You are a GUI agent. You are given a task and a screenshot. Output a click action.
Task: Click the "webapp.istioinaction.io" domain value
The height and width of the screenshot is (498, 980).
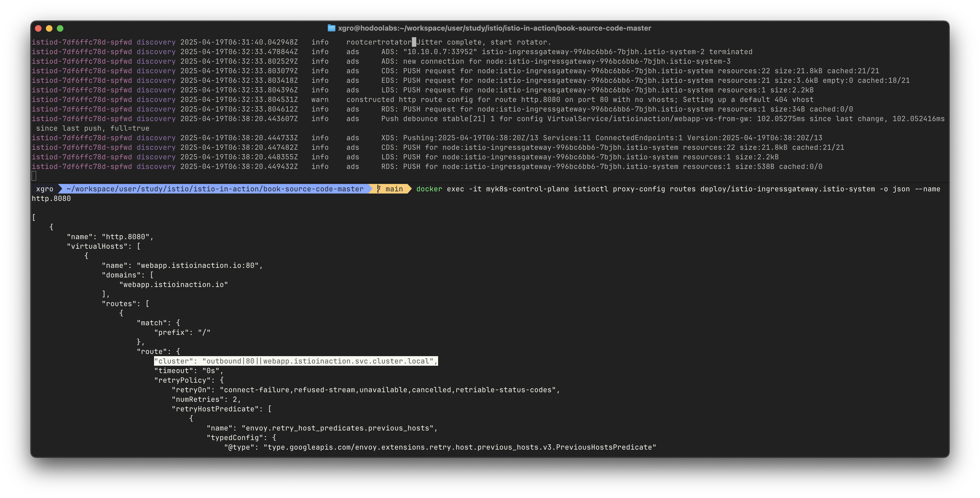click(174, 285)
